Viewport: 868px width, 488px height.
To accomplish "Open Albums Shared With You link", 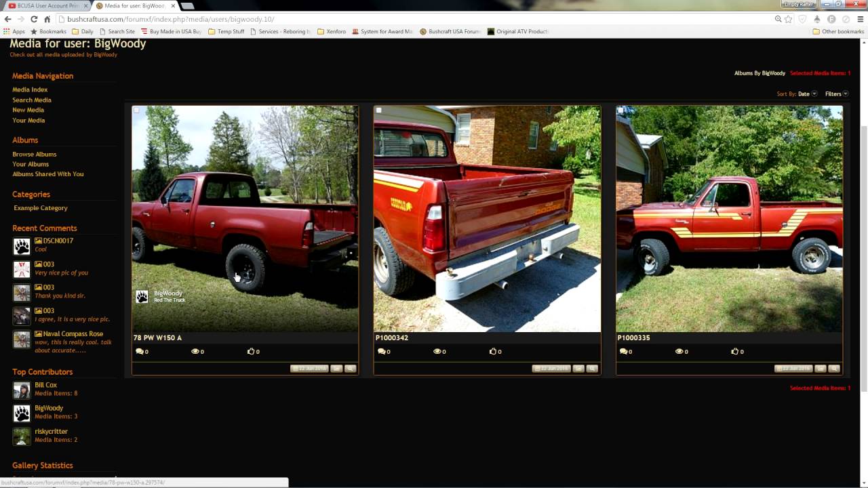I will (48, 174).
